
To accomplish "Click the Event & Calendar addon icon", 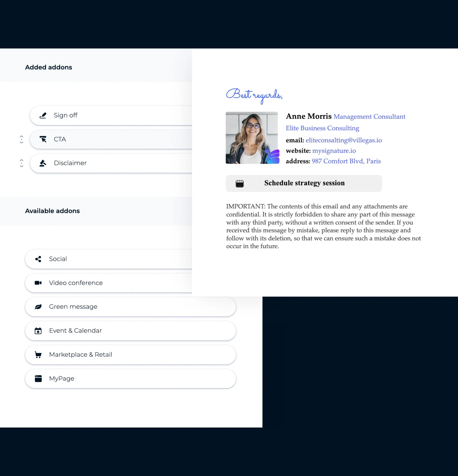I will click(38, 331).
